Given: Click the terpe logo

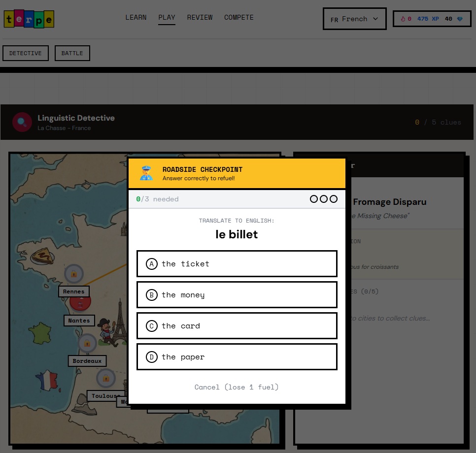Looking at the screenshot, I should tap(29, 19).
